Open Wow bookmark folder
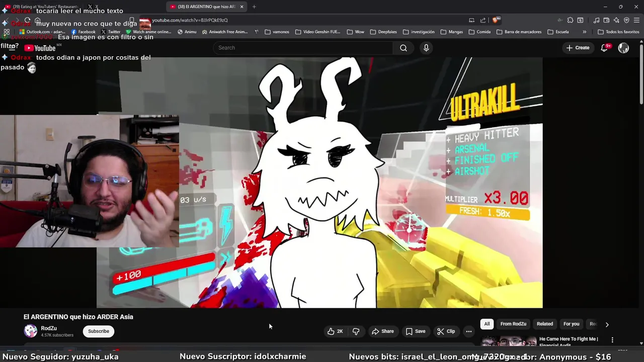This screenshot has height=362, width=644. tap(355, 32)
